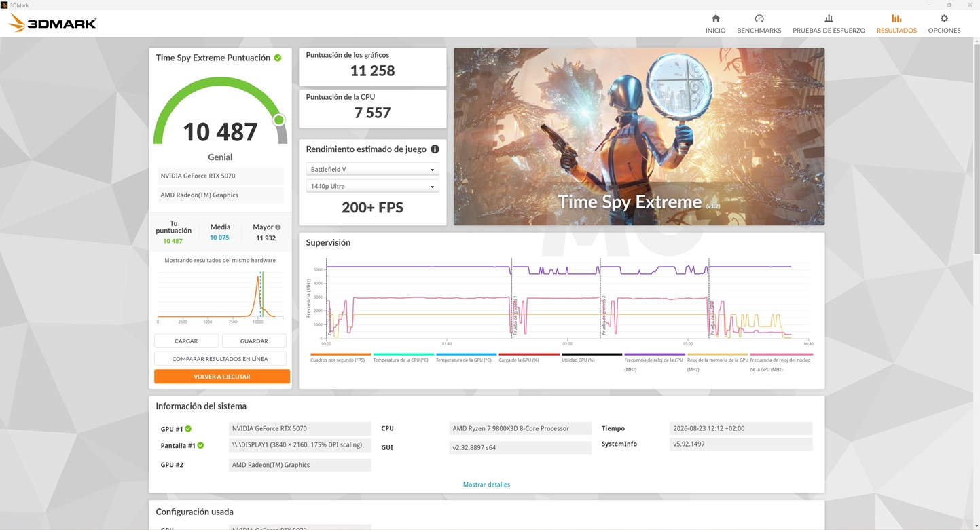Click the Configuración usada heading

[x=194, y=512]
